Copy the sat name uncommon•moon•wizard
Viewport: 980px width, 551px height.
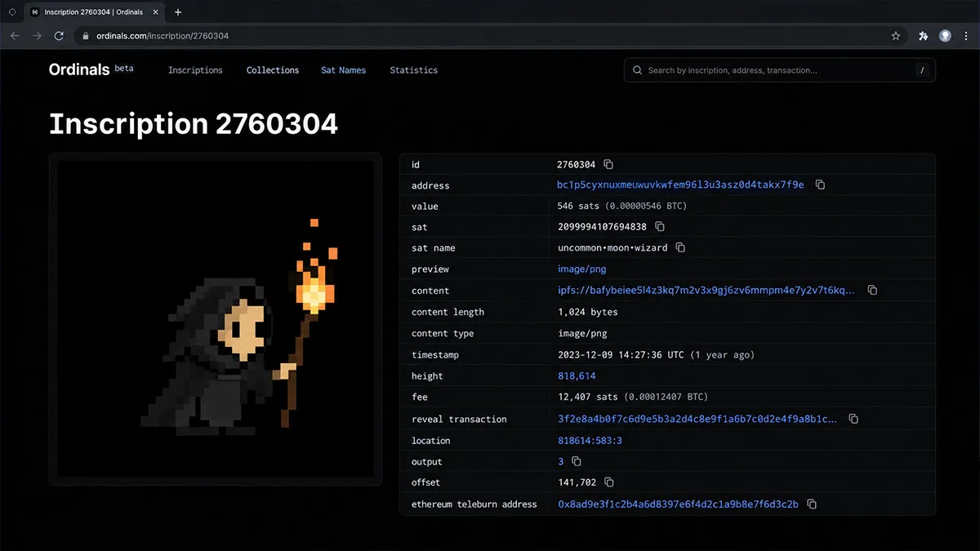pyautogui.click(x=680, y=247)
